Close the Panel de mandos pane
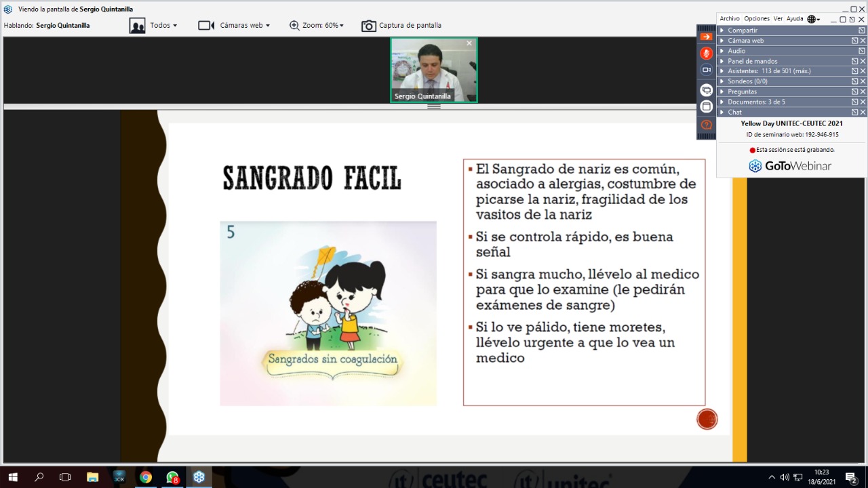This screenshot has height=488, width=868. click(x=863, y=61)
